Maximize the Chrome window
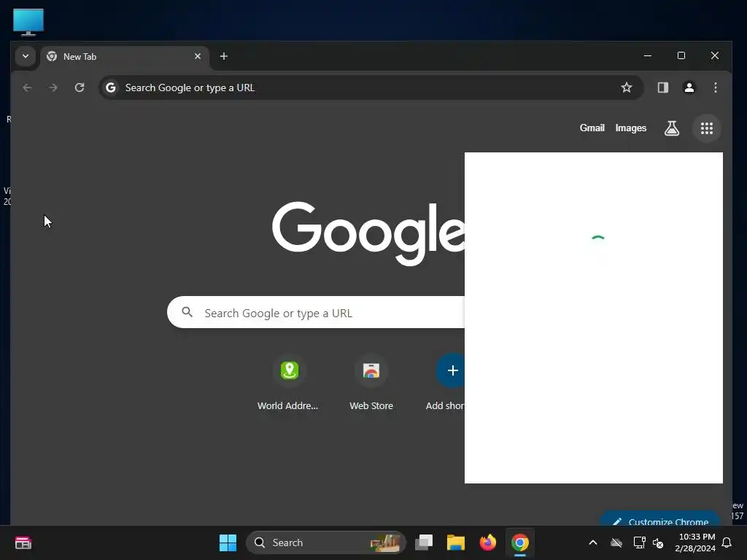Screen dimensions: 747x560 (681, 55)
